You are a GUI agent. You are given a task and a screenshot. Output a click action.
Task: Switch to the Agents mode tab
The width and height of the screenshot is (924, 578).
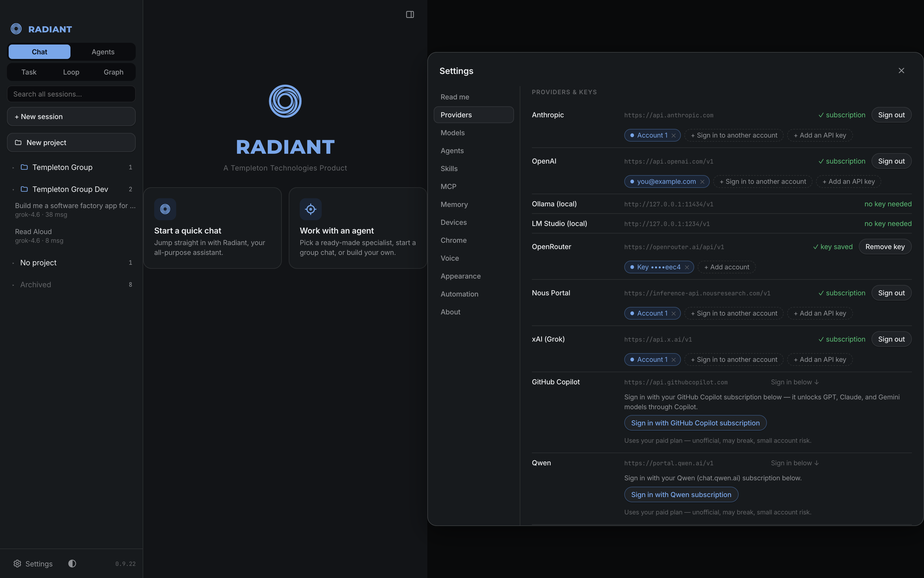[x=103, y=52]
